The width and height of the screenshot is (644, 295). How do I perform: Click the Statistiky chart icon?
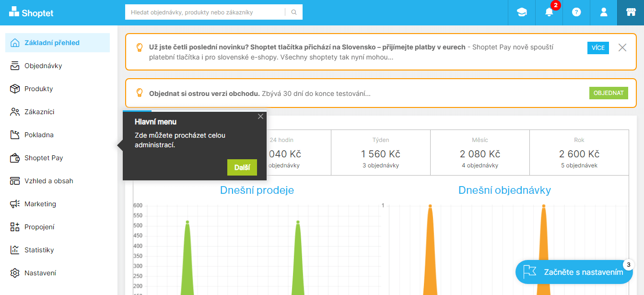(x=15, y=250)
